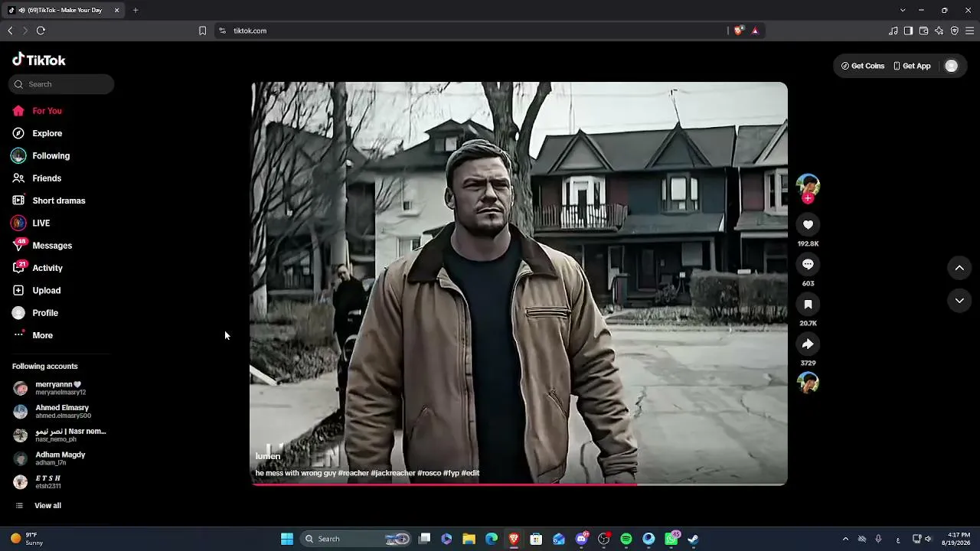Click the Get App button
Image resolution: width=980 pixels, height=551 pixels.
(x=912, y=66)
